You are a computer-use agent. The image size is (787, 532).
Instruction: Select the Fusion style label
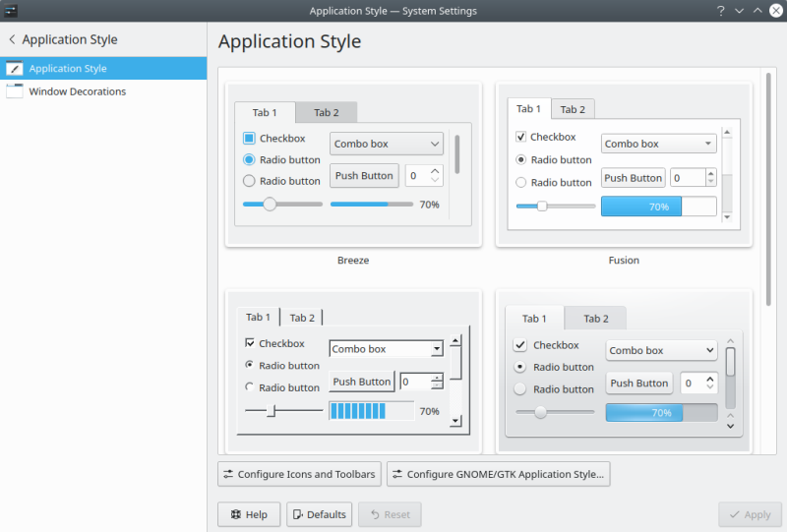click(624, 260)
